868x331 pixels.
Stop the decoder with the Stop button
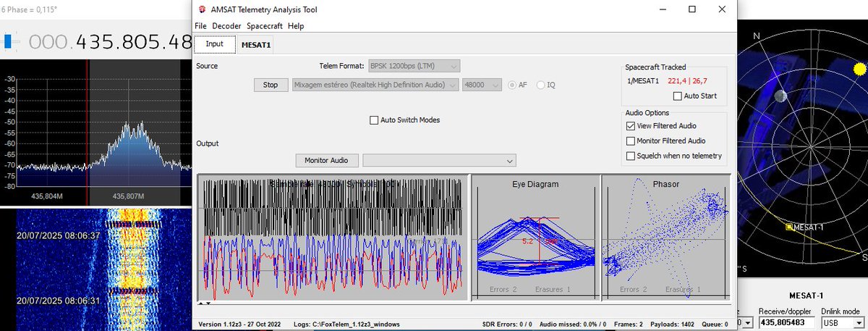click(271, 85)
